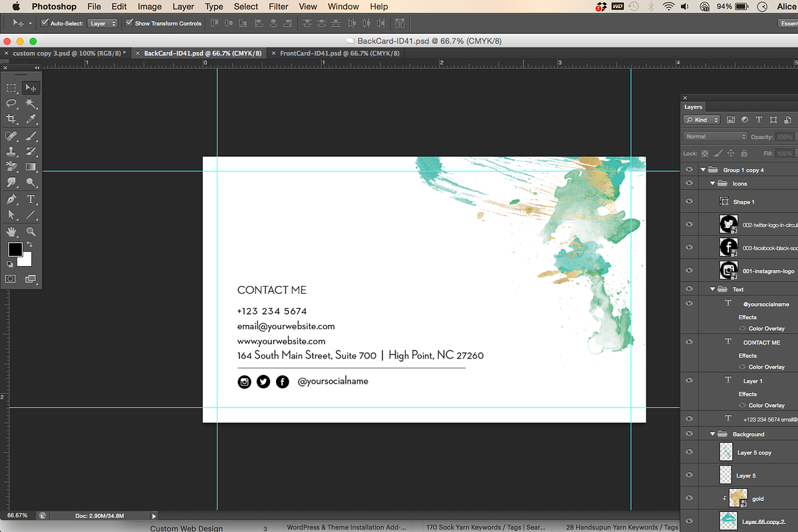Select the Gradient tool
Viewport: 798px width, 532px height.
tap(31, 167)
